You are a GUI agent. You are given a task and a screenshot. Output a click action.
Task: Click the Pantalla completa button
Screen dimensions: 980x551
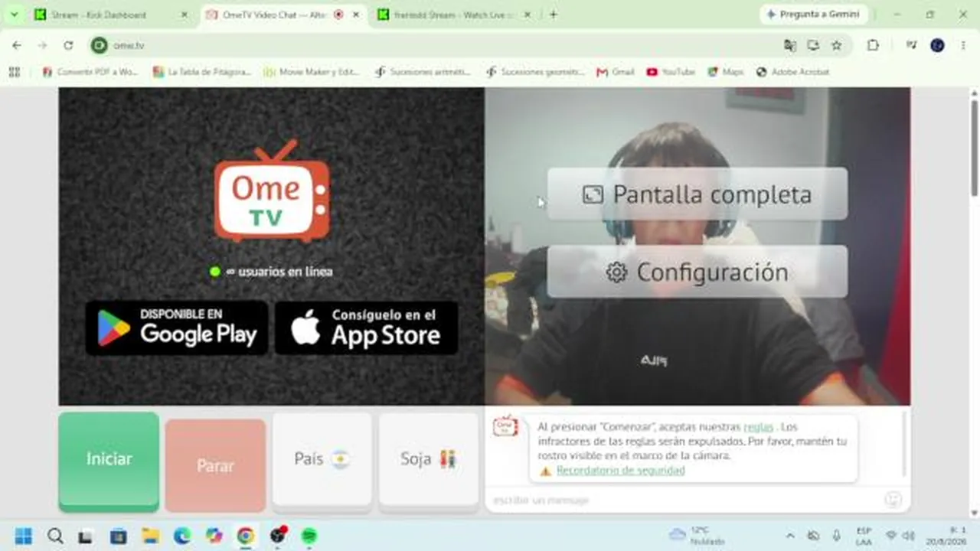point(697,194)
